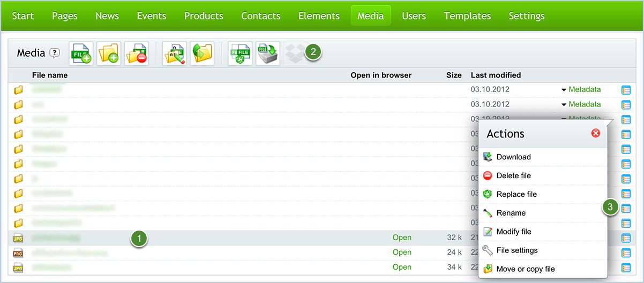Click the add new folder toolbar icon
This screenshot has height=283, width=644.
109,53
